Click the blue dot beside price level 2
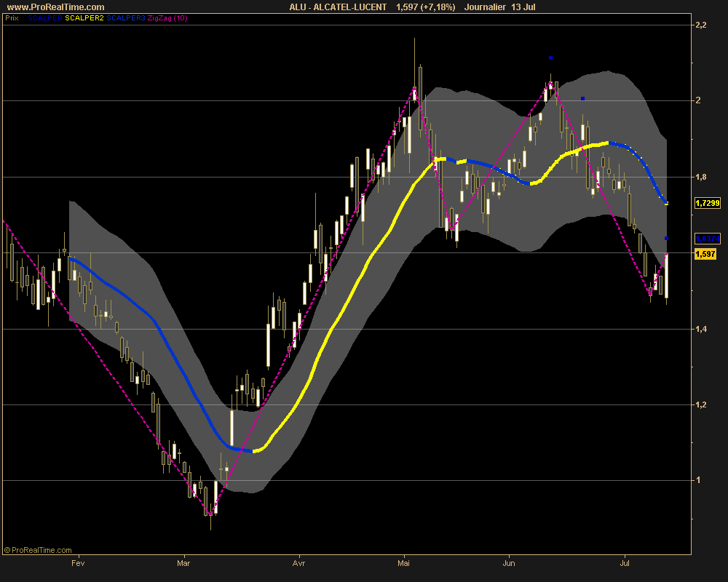This screenshot has width=728, height=582. click(582, 98)
